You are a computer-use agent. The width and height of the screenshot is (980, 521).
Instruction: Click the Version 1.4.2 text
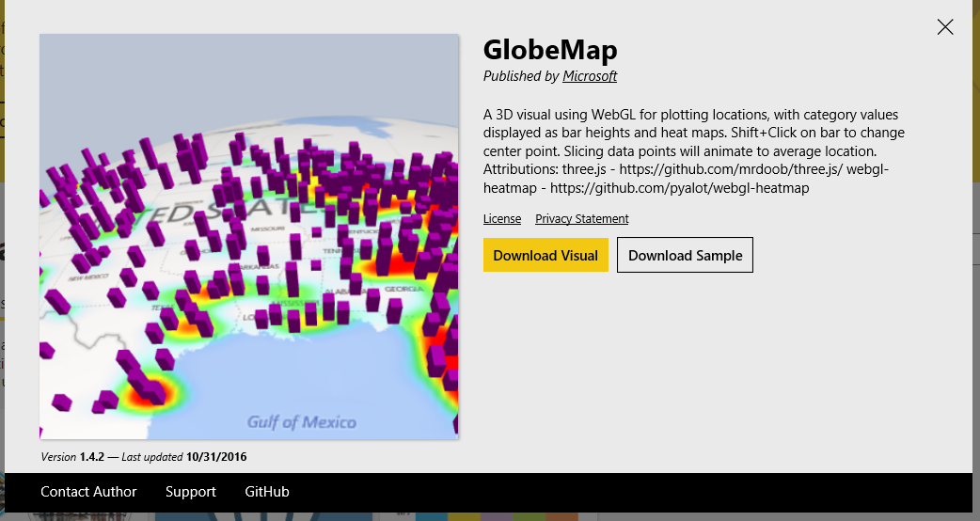[72, 457]
